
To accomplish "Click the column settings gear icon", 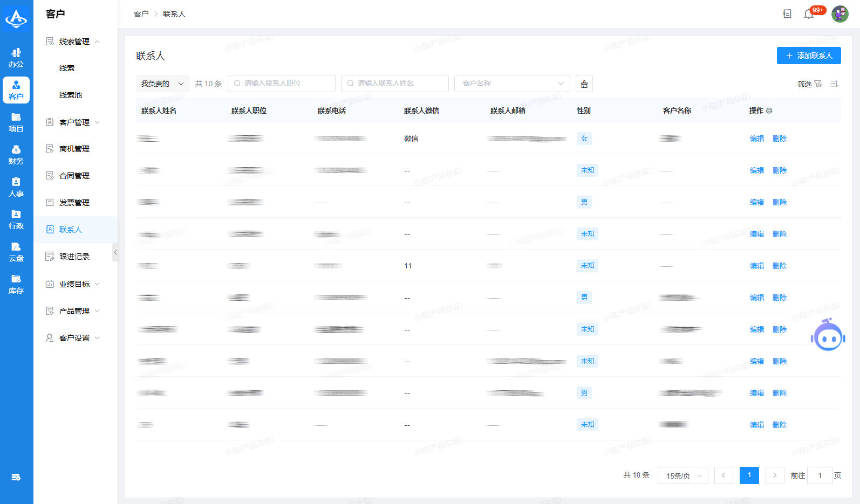I will click(769, 111).
